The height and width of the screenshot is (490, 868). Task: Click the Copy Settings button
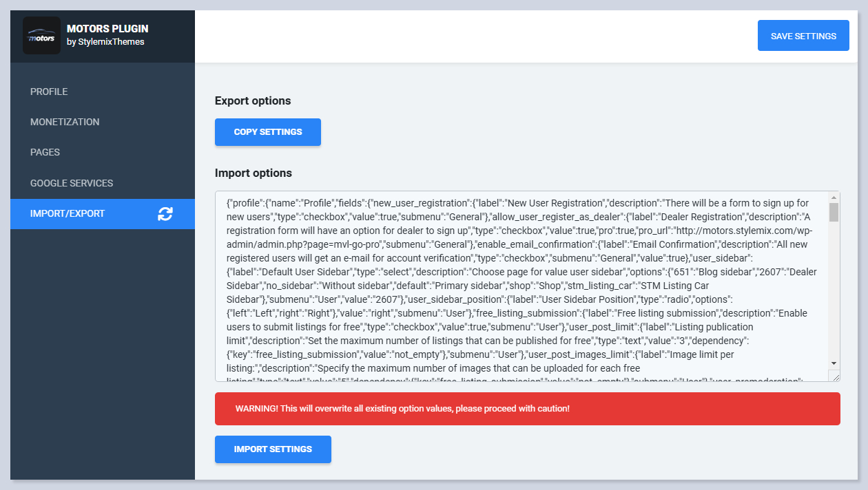pos(268,132)
